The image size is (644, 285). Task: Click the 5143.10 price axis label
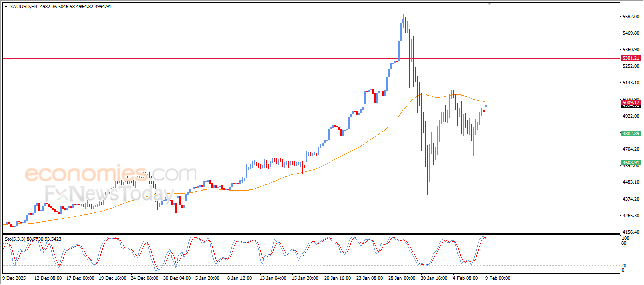click(x=630, y=83)
